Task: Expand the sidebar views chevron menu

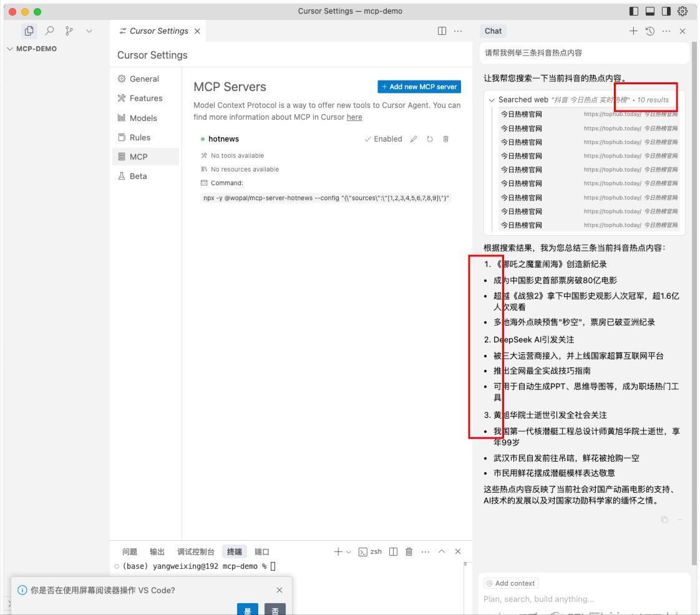Action: (89, 31)
